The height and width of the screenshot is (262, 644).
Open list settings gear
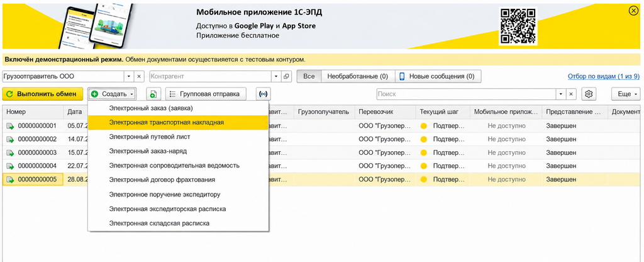tap(589, 94)
